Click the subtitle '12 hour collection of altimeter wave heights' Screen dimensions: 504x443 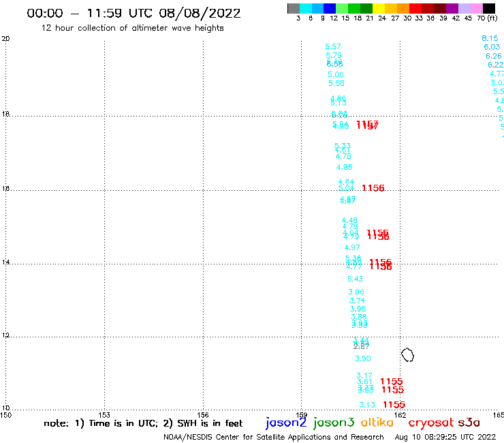point(132,28)
